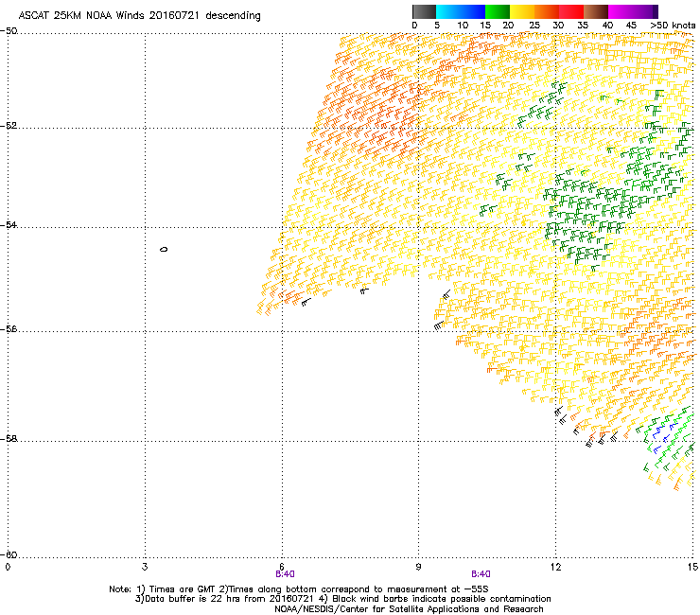
Task: Select the yellow 20–25 knots color bar segment
Action: point(522,11)
